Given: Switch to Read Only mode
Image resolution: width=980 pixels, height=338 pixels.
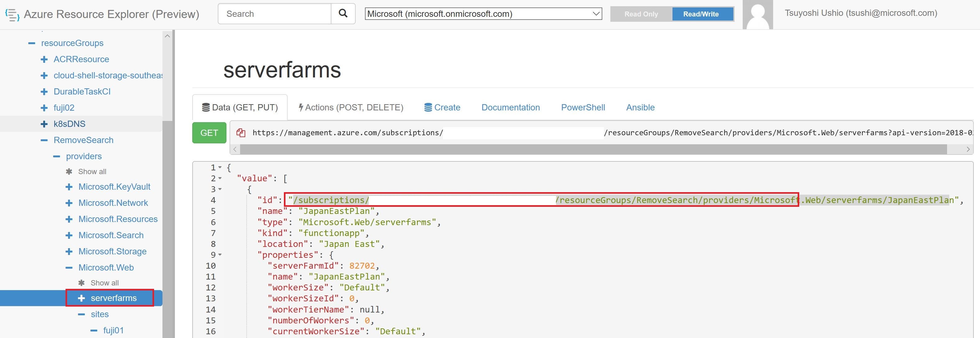Looking at the screenshot, I should (x=641, y=14).
